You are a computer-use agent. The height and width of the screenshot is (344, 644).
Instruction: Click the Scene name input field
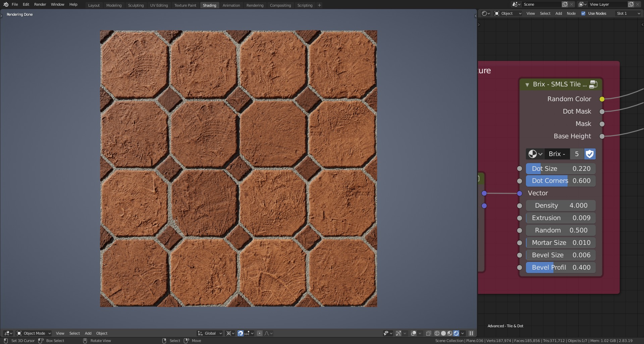(542, 4)
